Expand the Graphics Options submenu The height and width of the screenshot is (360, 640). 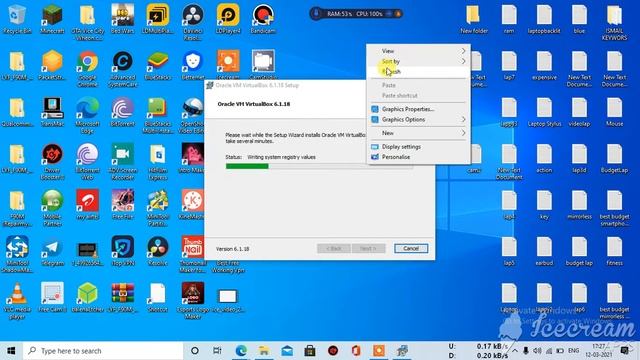coord(418,120)
